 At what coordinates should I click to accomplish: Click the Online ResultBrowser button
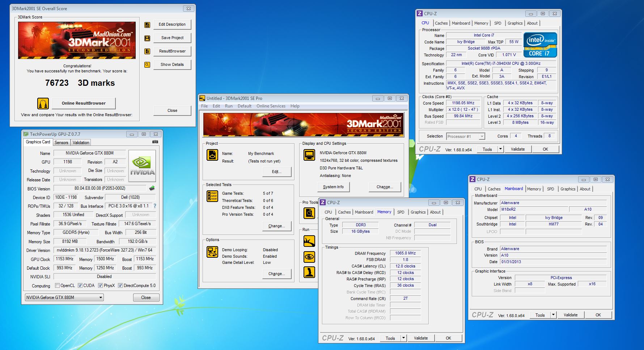coord(84,104)
